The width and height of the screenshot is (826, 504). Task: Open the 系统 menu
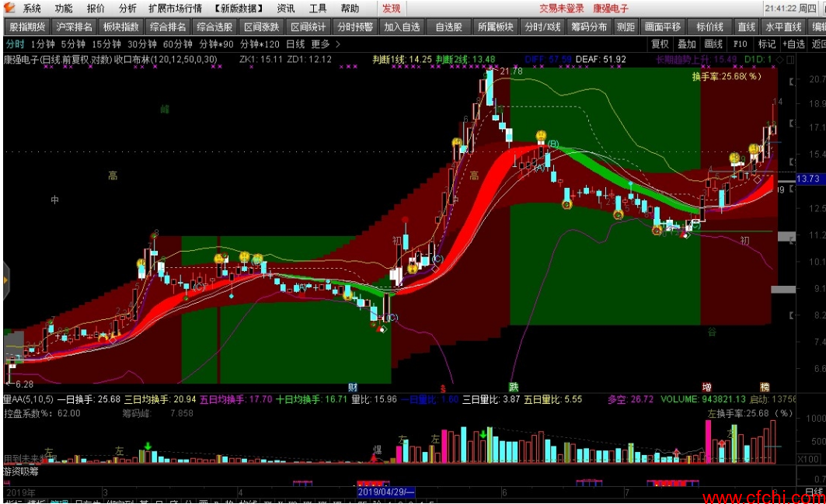pos(32,9)
